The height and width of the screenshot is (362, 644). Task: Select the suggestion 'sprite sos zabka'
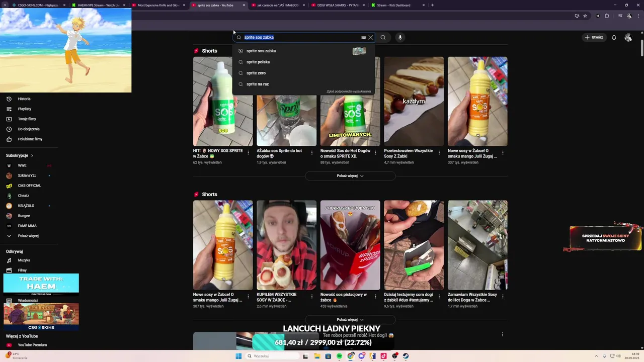click(x=303, y=51)
